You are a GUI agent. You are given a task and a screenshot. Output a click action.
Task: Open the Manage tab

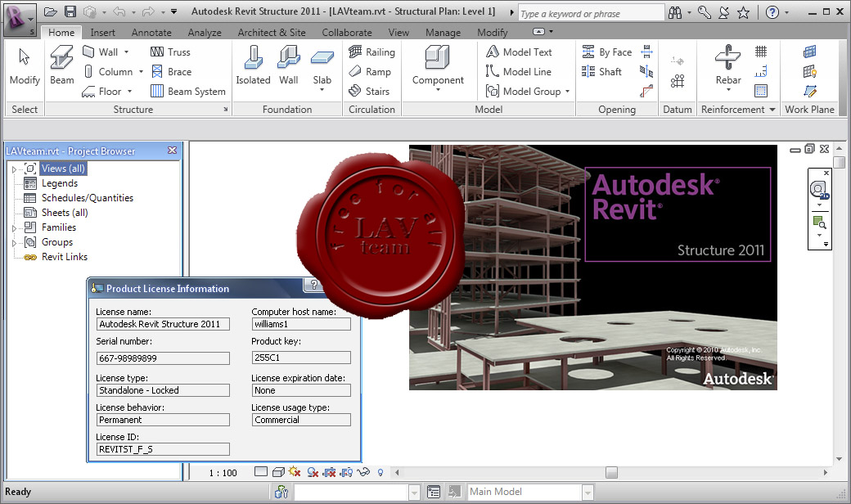click(x=443, y=33)
